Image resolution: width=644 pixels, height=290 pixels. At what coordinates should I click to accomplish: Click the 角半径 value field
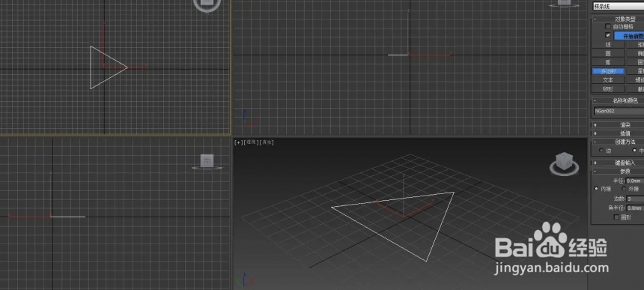pos(635,208)
